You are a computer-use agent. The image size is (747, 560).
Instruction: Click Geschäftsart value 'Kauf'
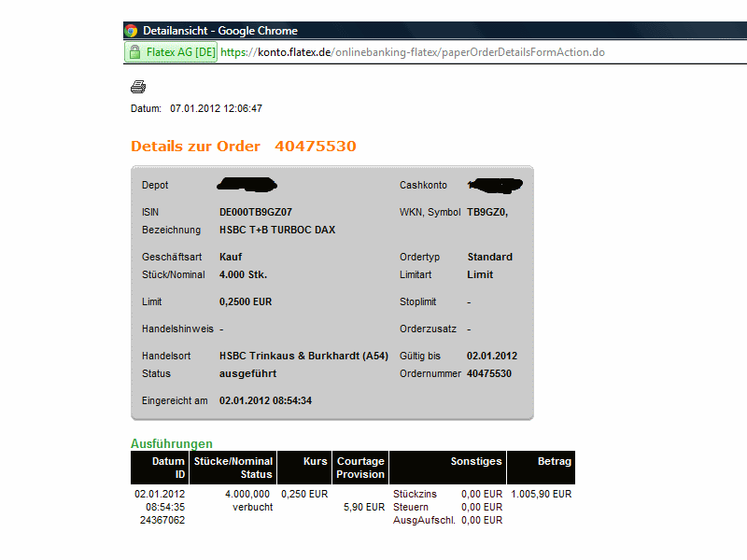pos(231,257)
